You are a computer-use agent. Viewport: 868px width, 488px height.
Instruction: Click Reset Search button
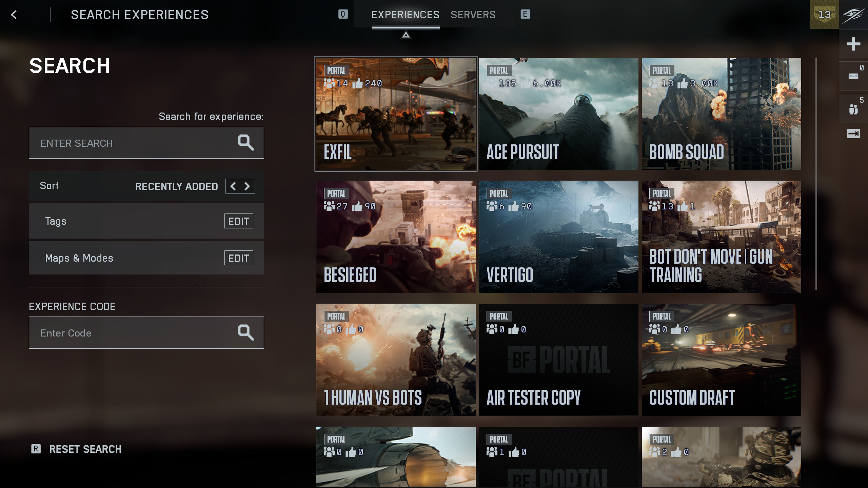85,449
